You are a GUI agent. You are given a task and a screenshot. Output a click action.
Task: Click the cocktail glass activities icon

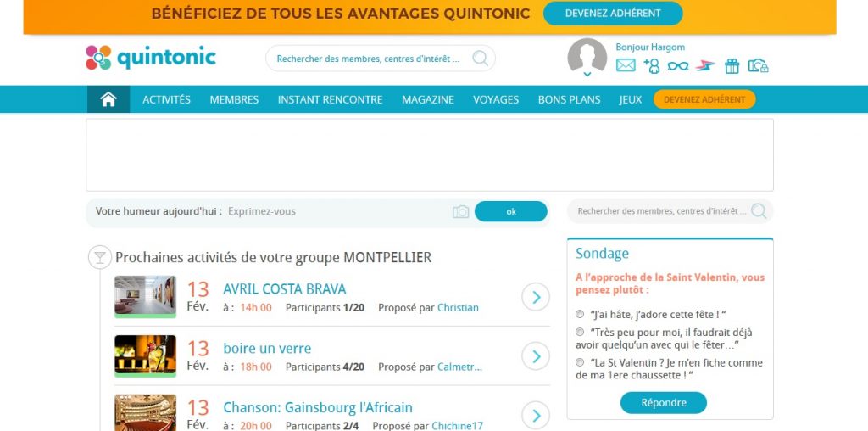coord(100,258)
